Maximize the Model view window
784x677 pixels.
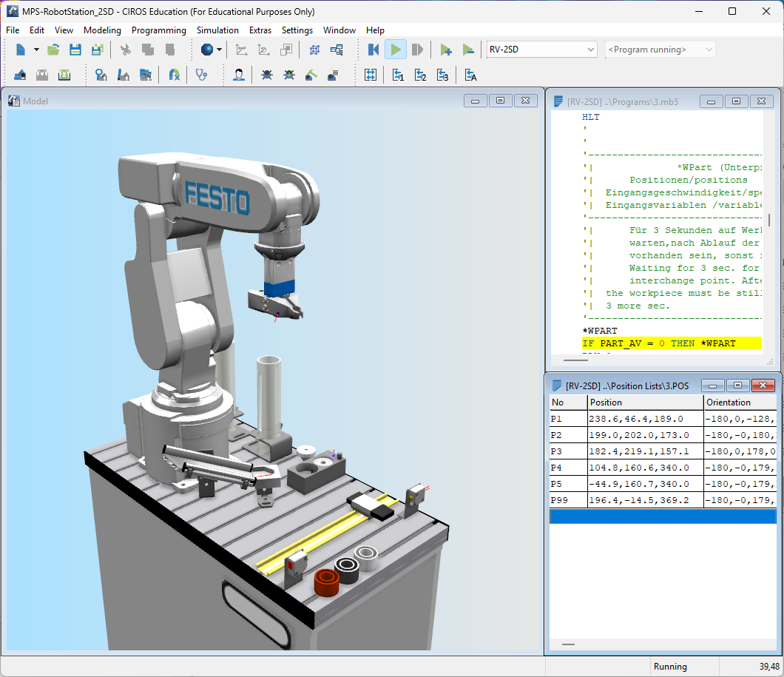point(500,101)
